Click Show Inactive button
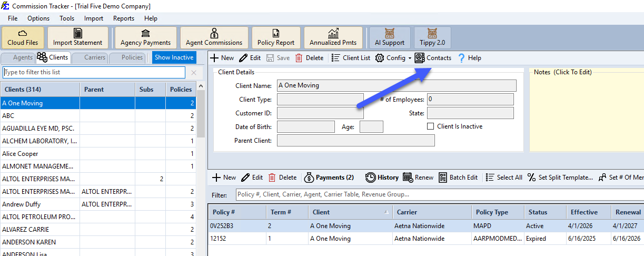 (174, 58)
